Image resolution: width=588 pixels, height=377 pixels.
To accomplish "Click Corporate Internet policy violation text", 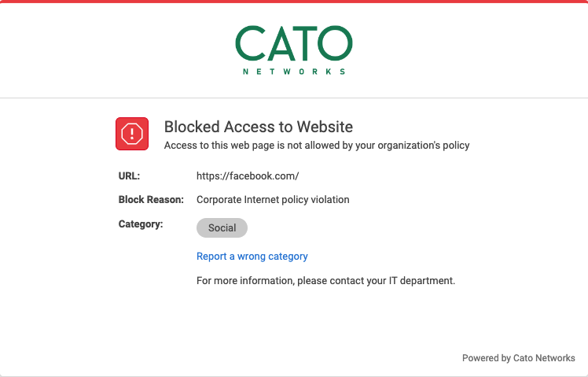I will coord(273,200).
